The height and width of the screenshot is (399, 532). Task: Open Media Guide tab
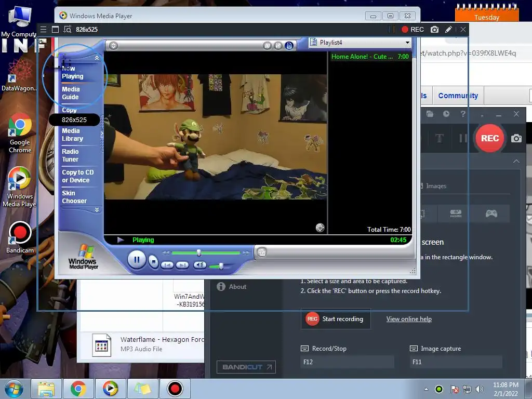[x=71, y=93]
